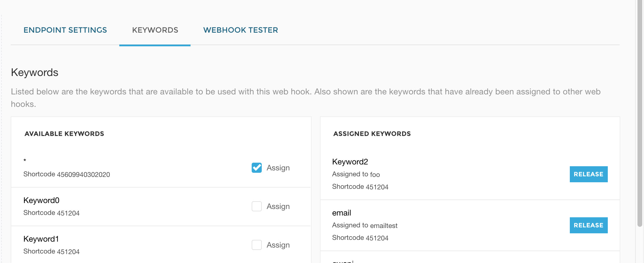Click the Shortcode 45609940302020 text
Viewport: 644px width, 263px height.
coord(67,175)
